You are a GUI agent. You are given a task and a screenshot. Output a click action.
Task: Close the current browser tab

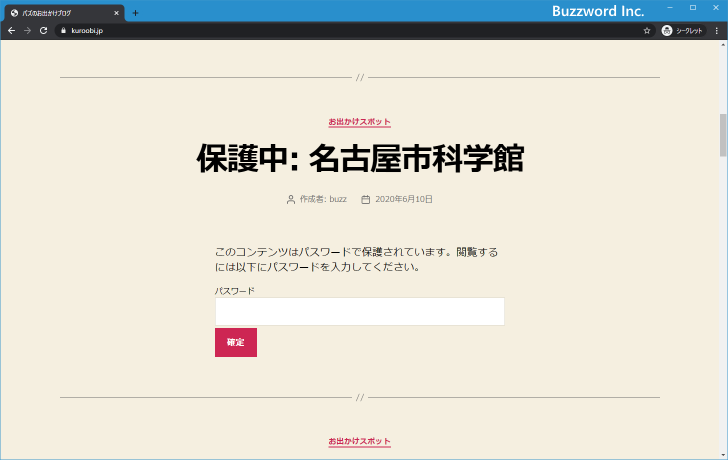coord(116,13)
